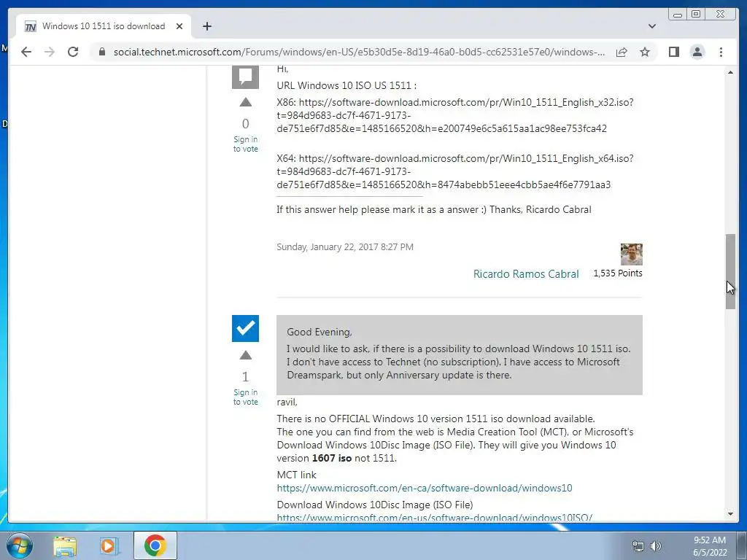The height and width of the screenshot is (560, 747).
Task: Open the Windows Start menu orb
Action: pyautogui.click(x=19, y=545)
